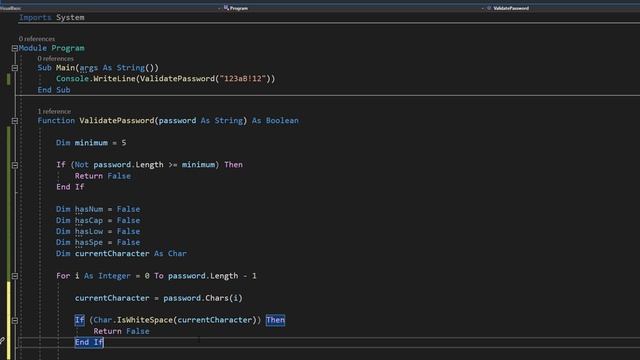Click 'ValidatePassword' in the Function declaration
640x360 pixels.
[x=117, y=121]
